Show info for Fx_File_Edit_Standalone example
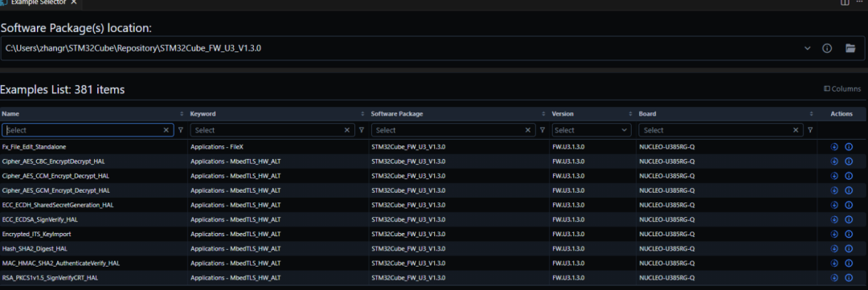 click(849, 147)
